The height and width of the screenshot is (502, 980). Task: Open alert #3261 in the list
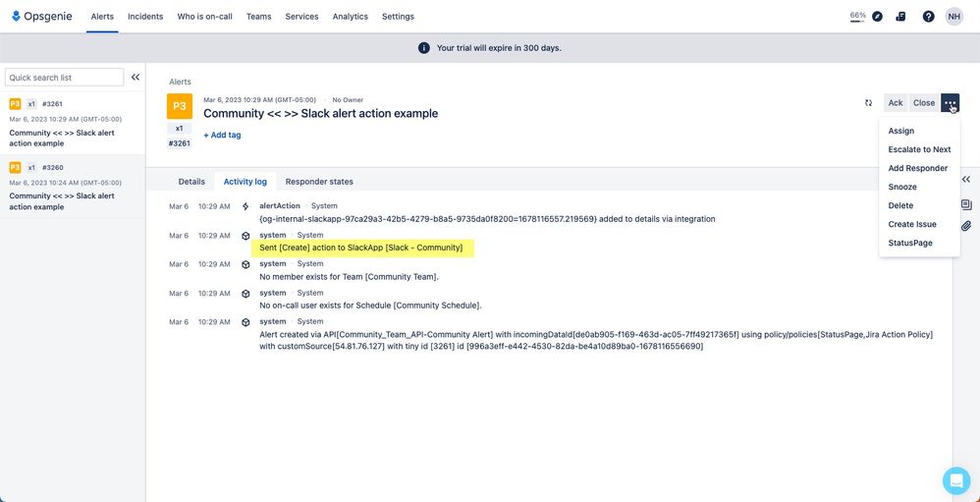point(73,123)
